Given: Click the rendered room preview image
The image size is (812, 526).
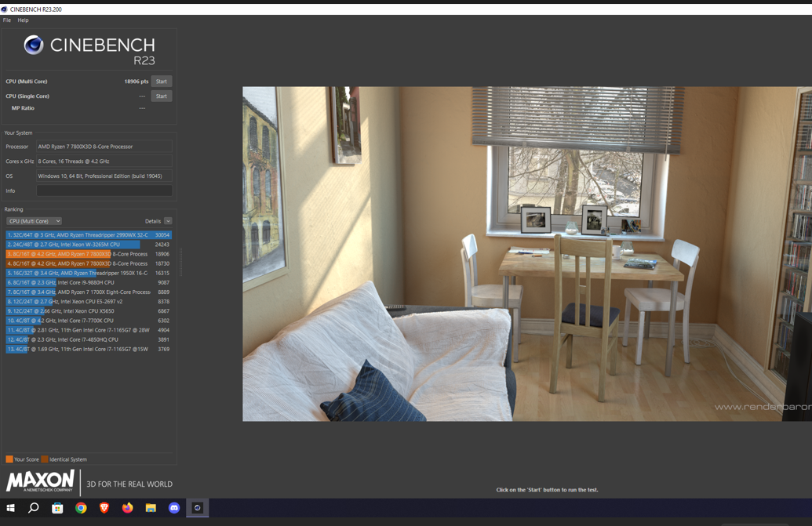Looking at the screenshot, I should [527, 253].
